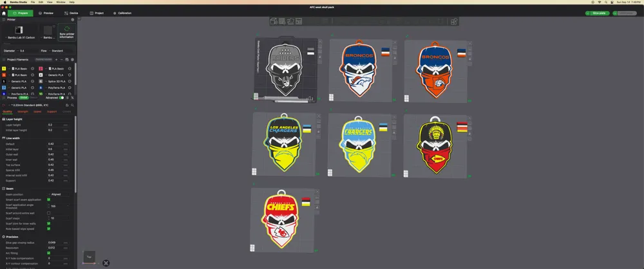Add a filament with the plus icon
Image resolution: width=644 pixels, height=269 pixels.
coord(56,60)
